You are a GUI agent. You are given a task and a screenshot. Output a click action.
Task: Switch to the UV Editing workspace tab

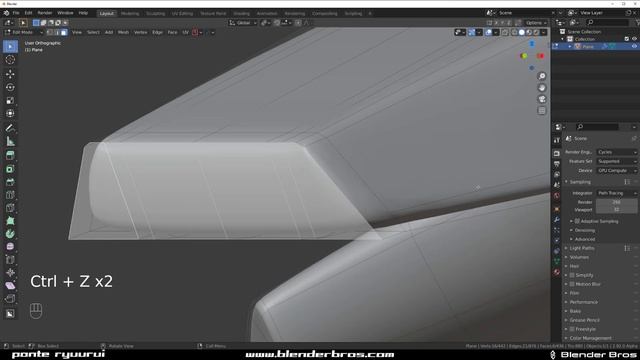182,13
